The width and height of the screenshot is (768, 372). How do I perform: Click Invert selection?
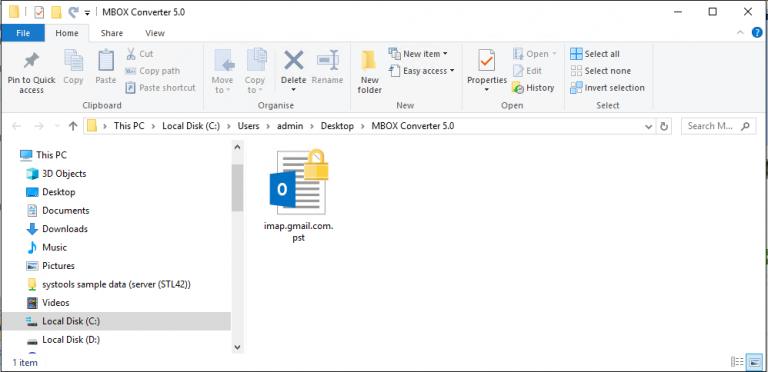608,88
